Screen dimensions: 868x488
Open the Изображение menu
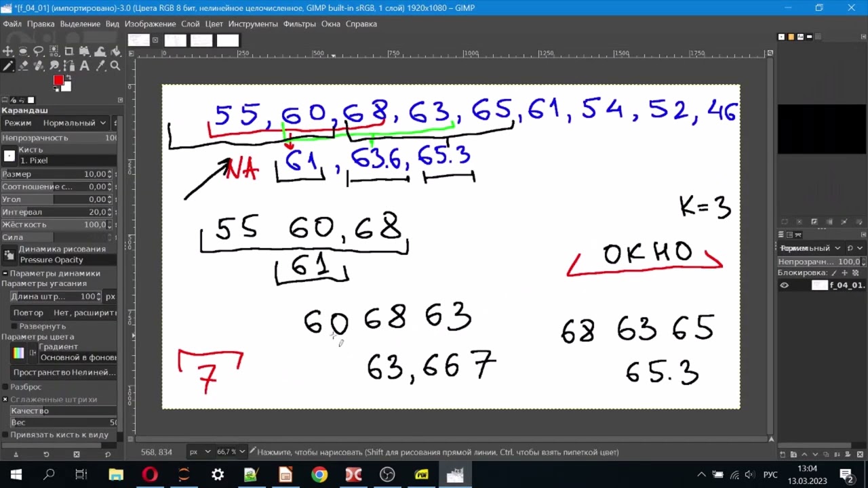[x=150, y=24]
